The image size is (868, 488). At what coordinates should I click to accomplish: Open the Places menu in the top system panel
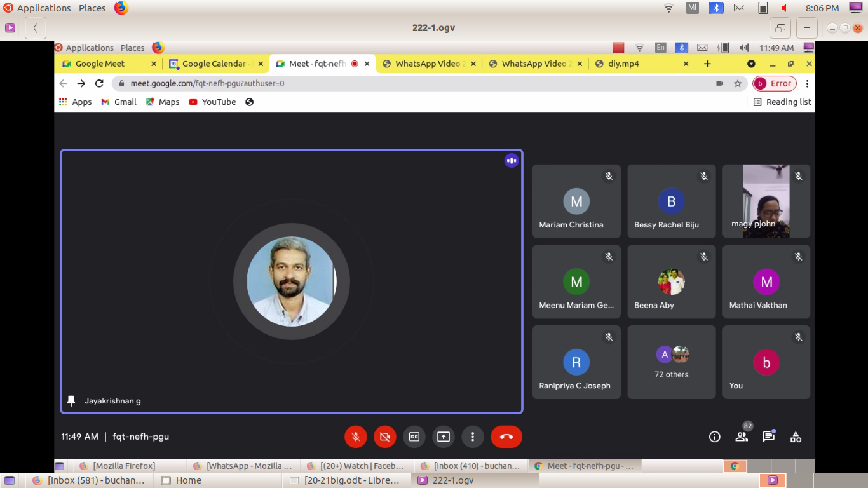(92, 8)
